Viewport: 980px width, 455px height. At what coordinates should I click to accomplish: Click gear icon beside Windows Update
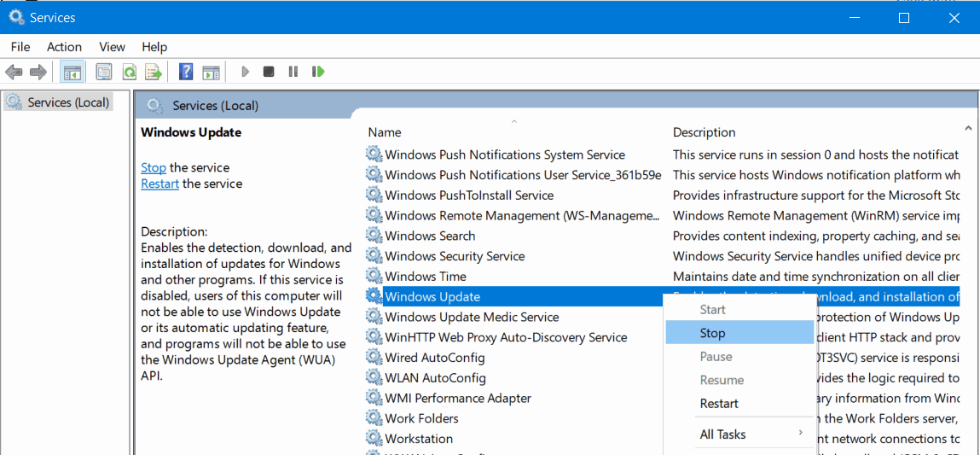coord(374,296)
